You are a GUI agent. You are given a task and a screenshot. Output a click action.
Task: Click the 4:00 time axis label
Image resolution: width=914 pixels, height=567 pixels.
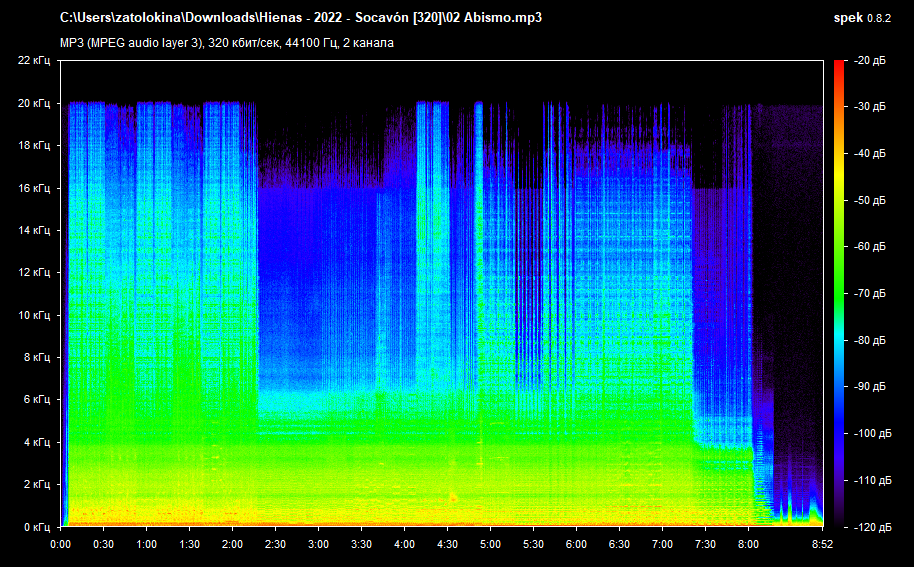[x=404, y=544]
